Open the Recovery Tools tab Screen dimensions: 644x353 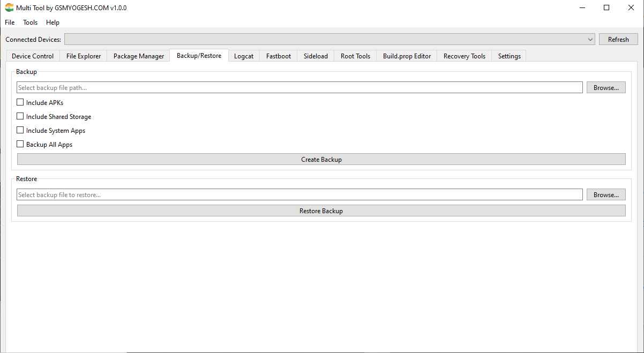click(464, 56)
